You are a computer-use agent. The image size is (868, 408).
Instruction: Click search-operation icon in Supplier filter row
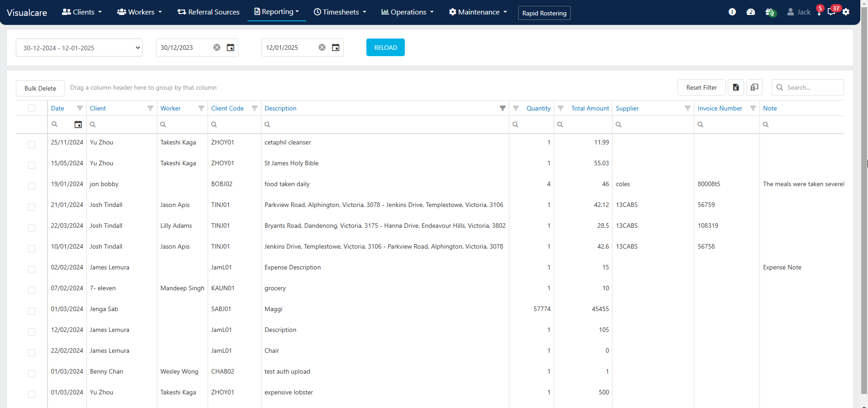tap(618, 125)
